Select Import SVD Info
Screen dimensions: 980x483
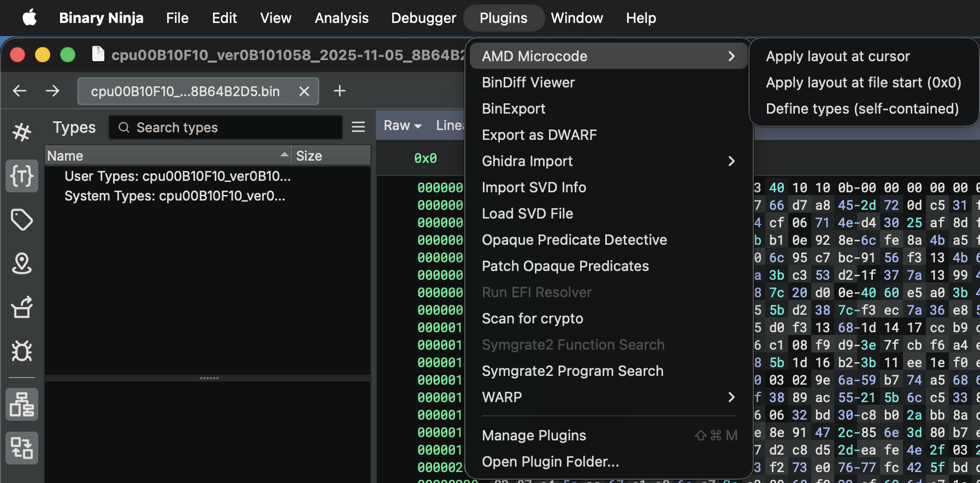point(609,187)
